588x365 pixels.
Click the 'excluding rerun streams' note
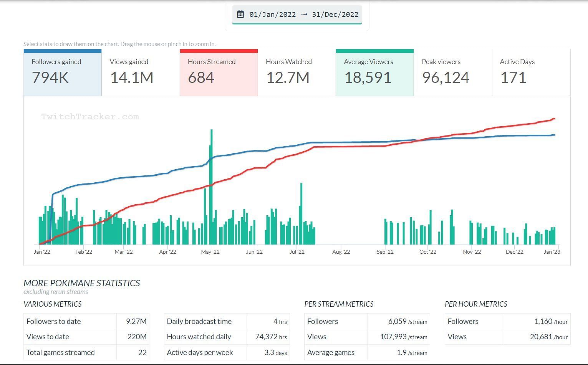pos(56,292)
